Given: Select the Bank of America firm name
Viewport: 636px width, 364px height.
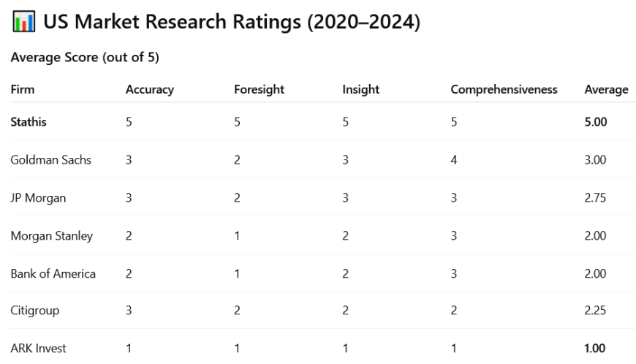Looking at the screenshot, I should [x=53, y=273].
